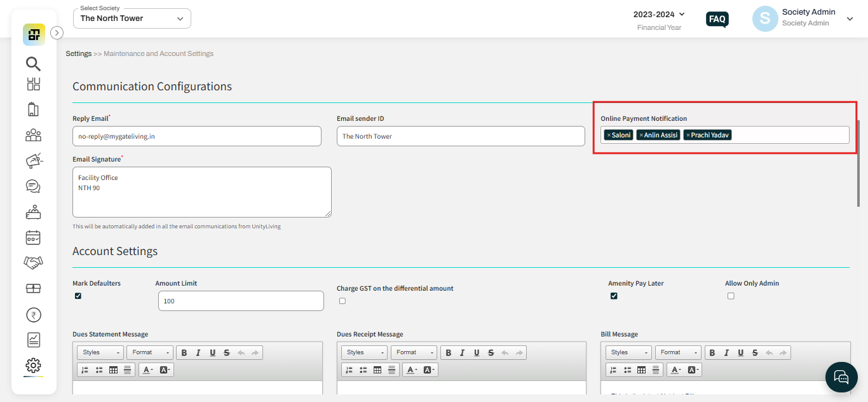868x402 pixels.
Task: Disable the Amenity Pay Later checkbox
Action: pyautogui.click(x=614, y=295)
